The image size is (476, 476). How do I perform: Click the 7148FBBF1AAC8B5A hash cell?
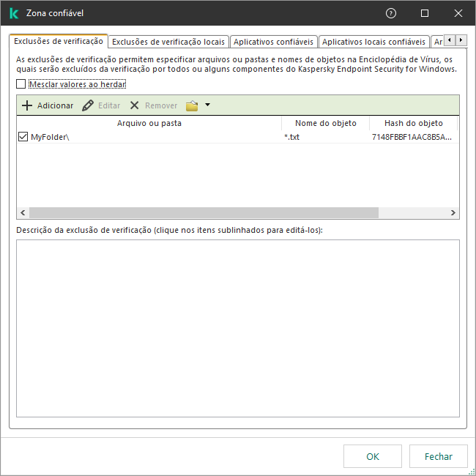[x=412, y=137]
